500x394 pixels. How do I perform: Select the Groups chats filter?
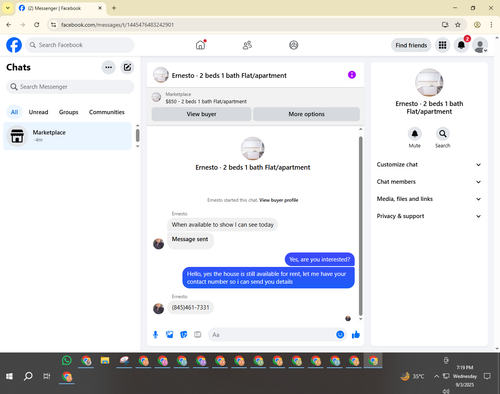point(69,112)
